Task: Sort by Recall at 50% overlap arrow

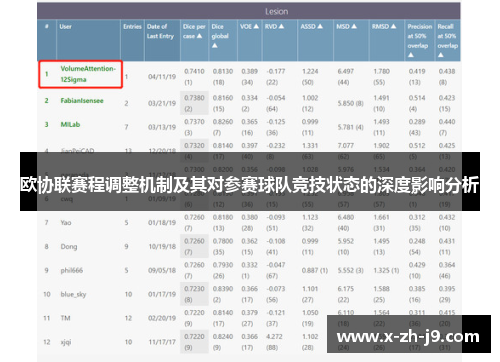Action: [441, 55]
